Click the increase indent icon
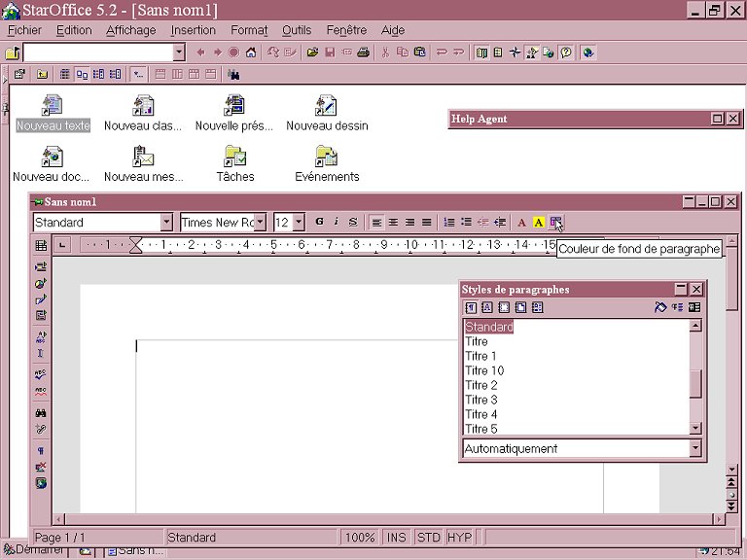This screenshot has width=747, height=560. tap(500, 223)
